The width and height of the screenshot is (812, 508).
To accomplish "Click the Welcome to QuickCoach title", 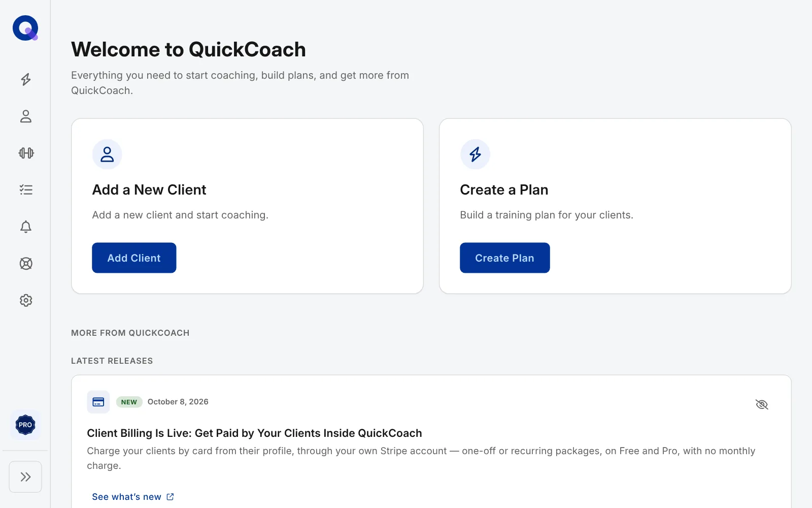I will (189, 49).
